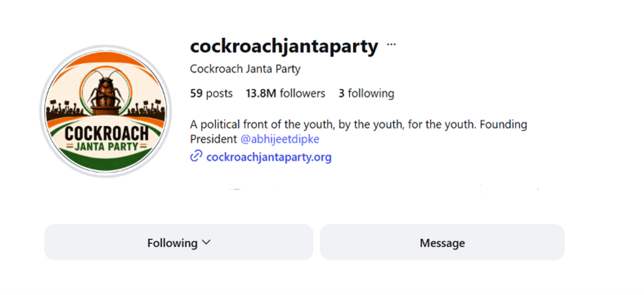Open the three-dot options menu beside username
This screenshot has width=644, height=295.
(391, 45)
